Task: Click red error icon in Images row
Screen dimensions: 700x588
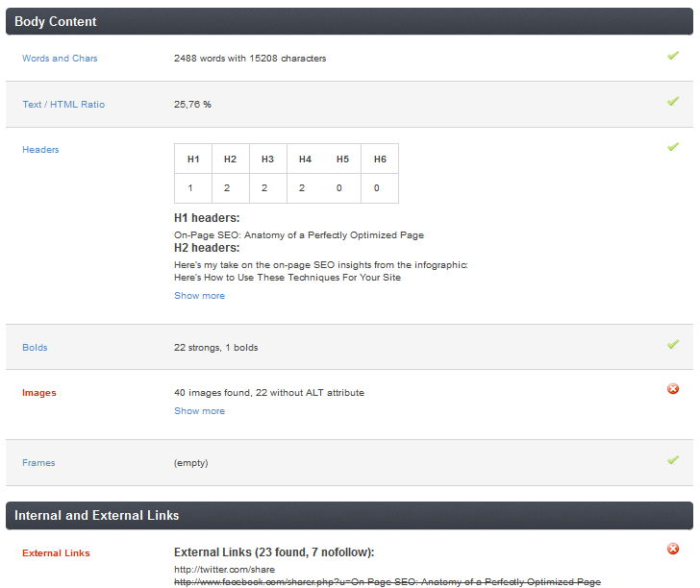Action: pyautogui.click(x=673, y=389)
